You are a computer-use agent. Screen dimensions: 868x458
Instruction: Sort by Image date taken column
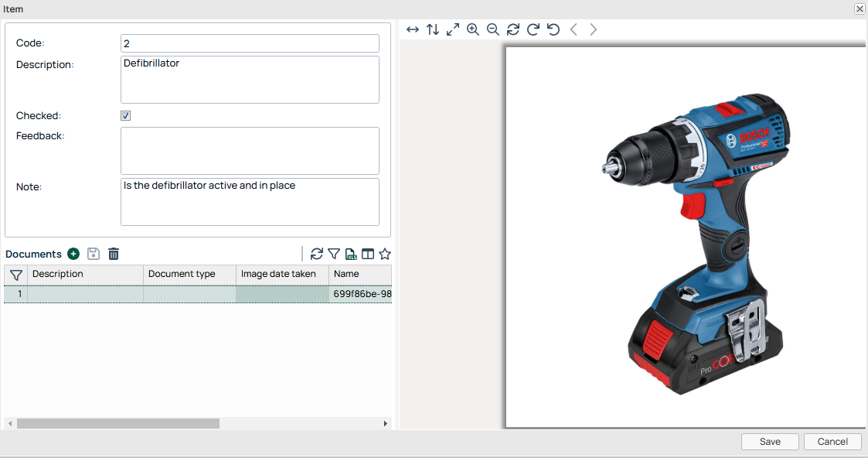[x=282, y=274]
